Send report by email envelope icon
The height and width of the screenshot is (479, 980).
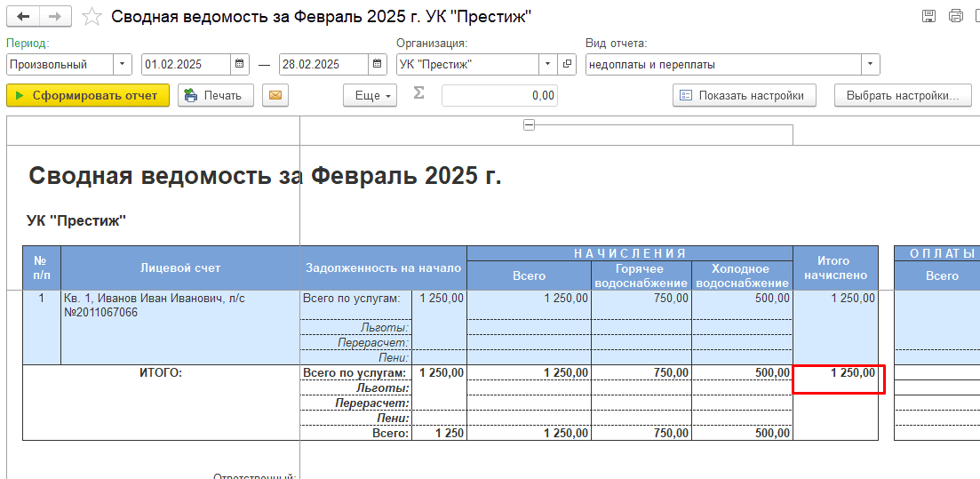click(276, 95)
